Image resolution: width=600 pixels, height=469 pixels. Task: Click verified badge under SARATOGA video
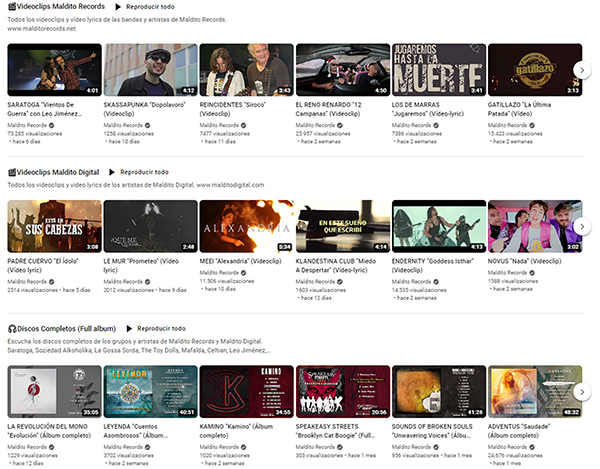[x=51, y=125]
